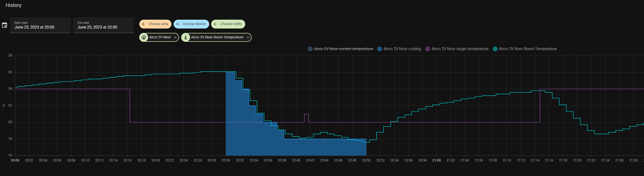
Task: Click the 16 value on the temperature axis
Action: tap(10, 155)
